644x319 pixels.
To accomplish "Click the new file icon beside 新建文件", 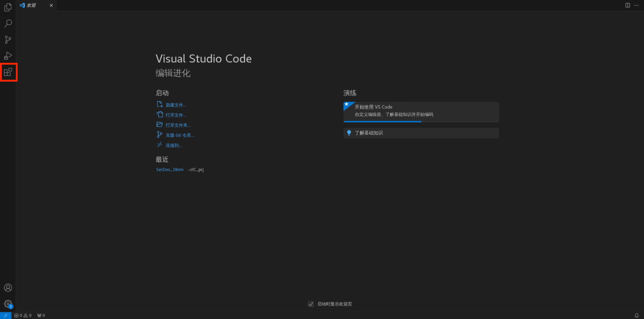I will 160,104.
